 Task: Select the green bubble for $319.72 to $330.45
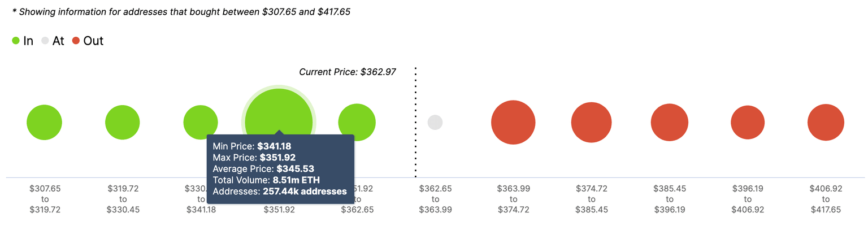coord(122,122)
